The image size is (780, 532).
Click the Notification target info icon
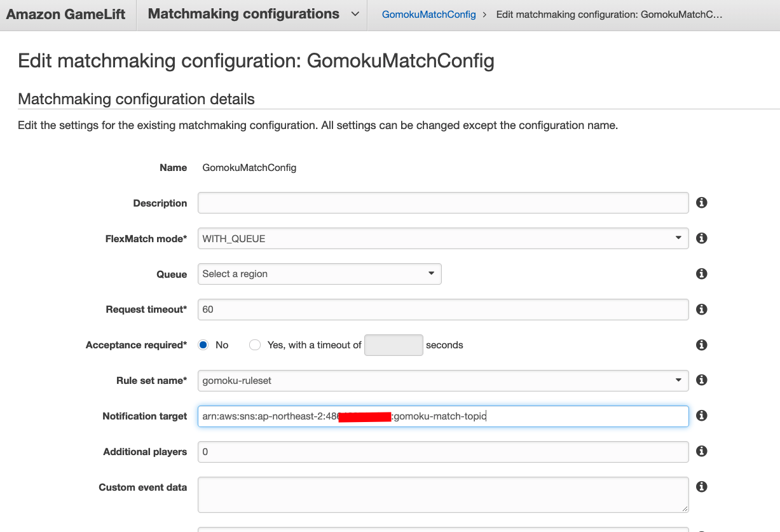[x=702, y=416]
